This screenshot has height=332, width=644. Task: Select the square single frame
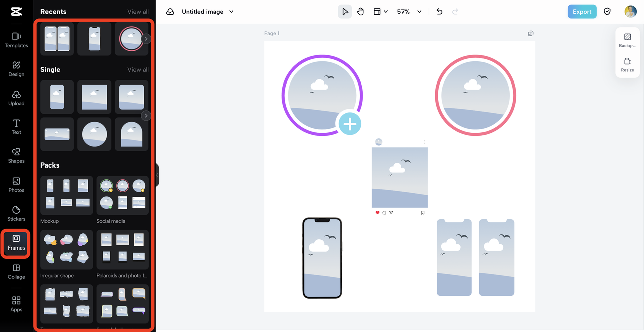94,97
